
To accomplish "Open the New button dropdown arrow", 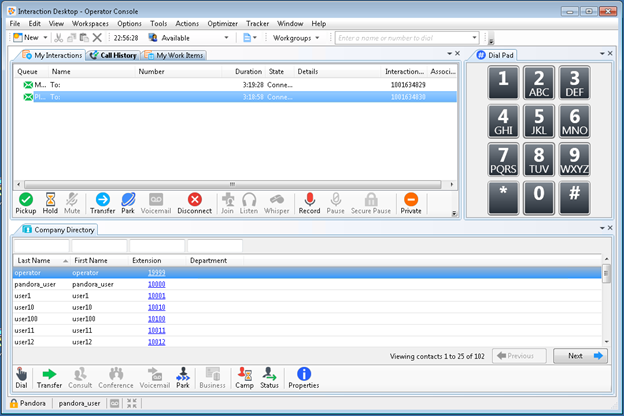I will pyautogui.click(x=45, y=38).
